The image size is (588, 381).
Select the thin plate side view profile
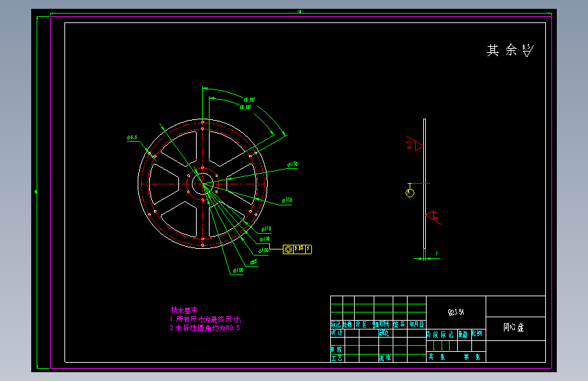tap(425, 184)
